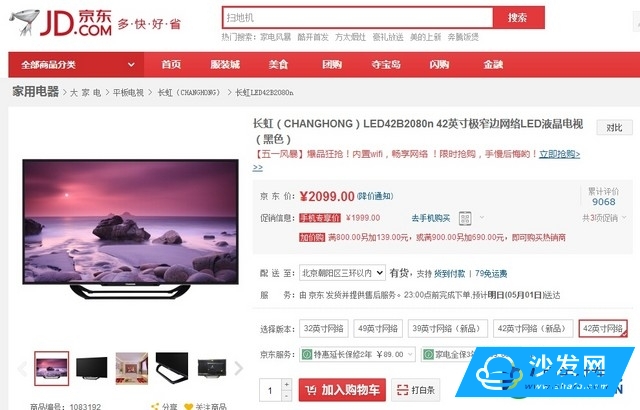Screen dimensions: 640x410
Task: Click the red 搜索 search button
Action: [518, 18]
